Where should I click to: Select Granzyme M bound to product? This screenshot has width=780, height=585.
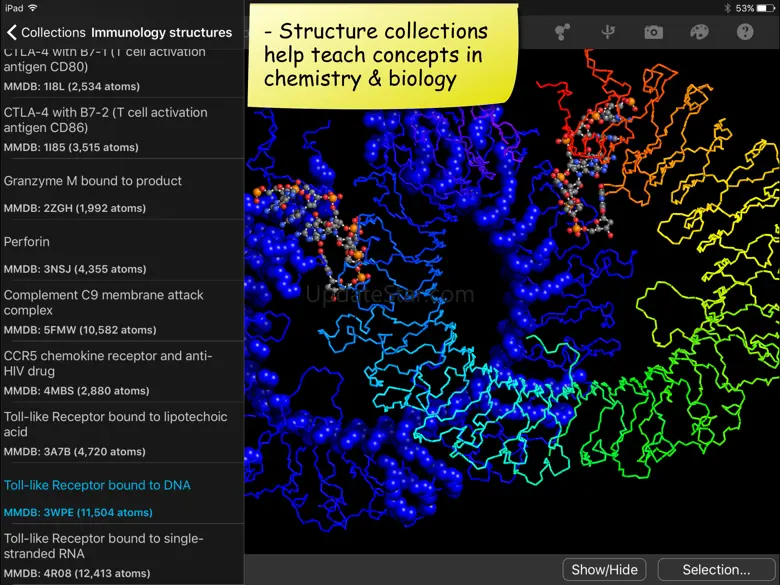pyautogui.click(x=122, y=190)
